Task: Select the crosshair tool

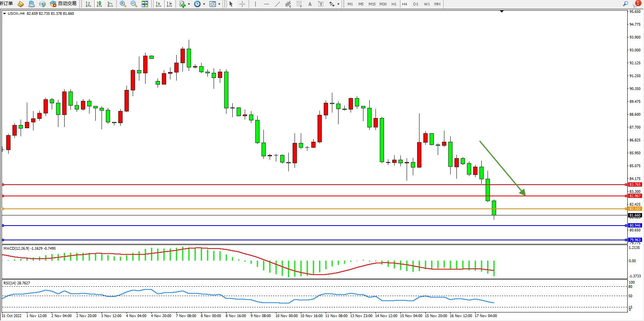Action: [242, 4]
